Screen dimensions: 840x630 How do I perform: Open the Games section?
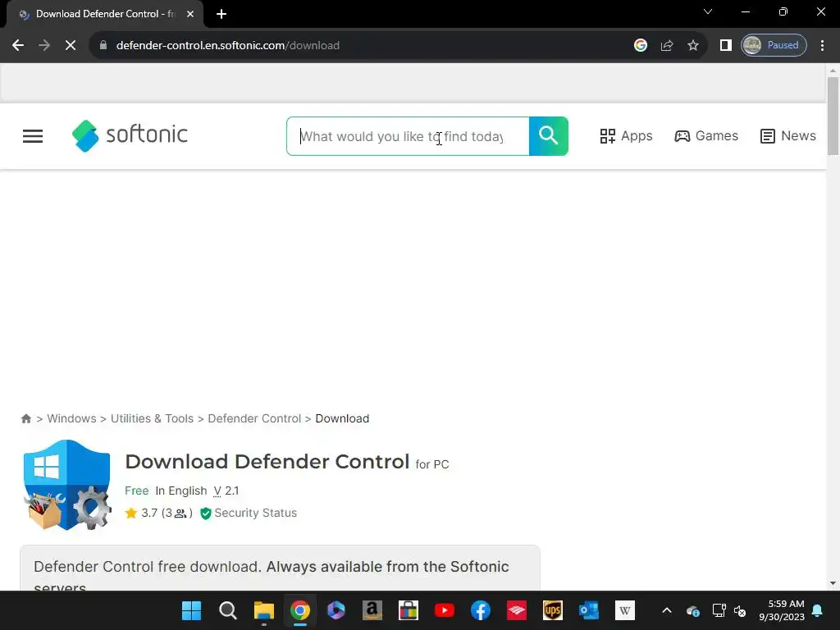706,136
